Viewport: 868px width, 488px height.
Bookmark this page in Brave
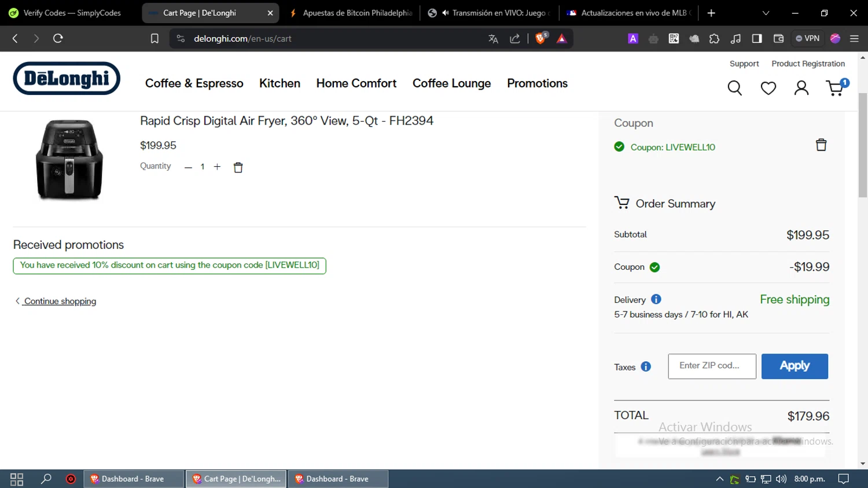point(155,39)
